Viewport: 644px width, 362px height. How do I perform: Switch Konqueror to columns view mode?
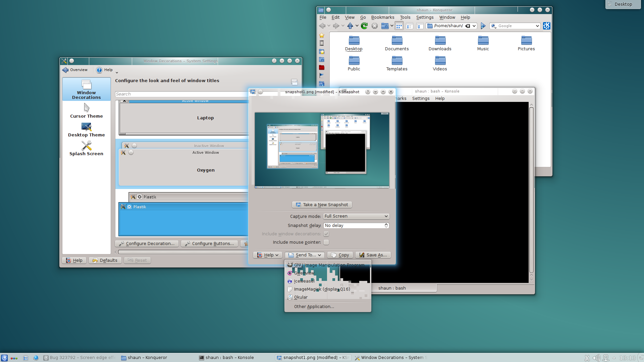tap(420, 26)
